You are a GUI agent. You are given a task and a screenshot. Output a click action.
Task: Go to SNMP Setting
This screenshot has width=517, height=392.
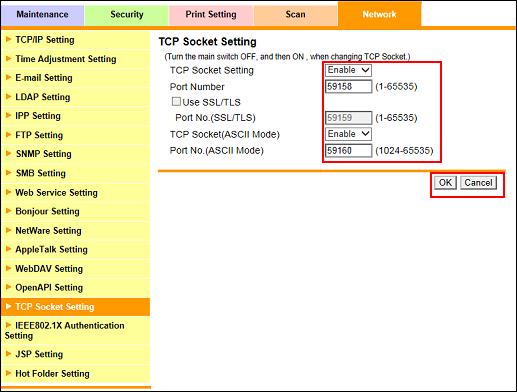pyautogui.click(x=76, y=154)
